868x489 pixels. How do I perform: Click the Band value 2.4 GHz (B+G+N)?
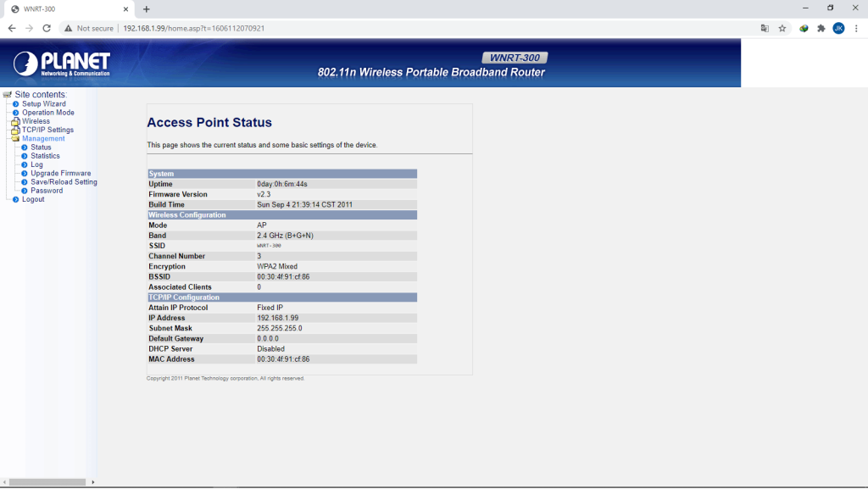pyautogui.click(x=285, y=236)
